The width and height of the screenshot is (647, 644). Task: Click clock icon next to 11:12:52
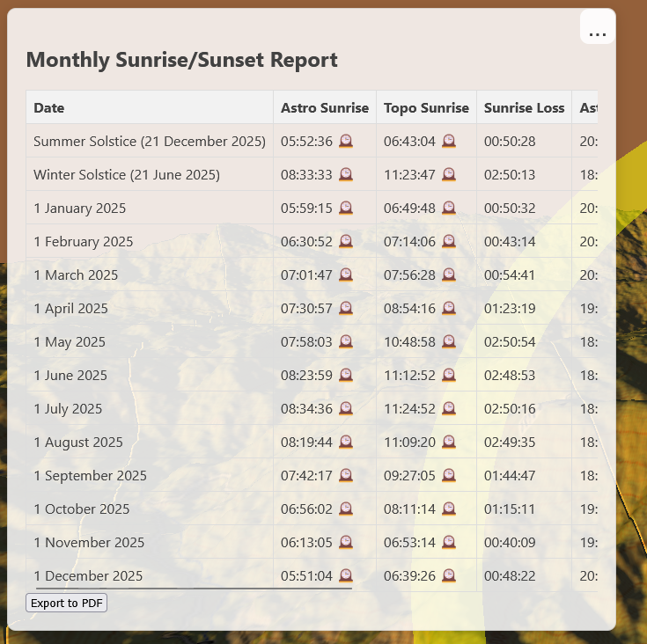click(449, 375)
